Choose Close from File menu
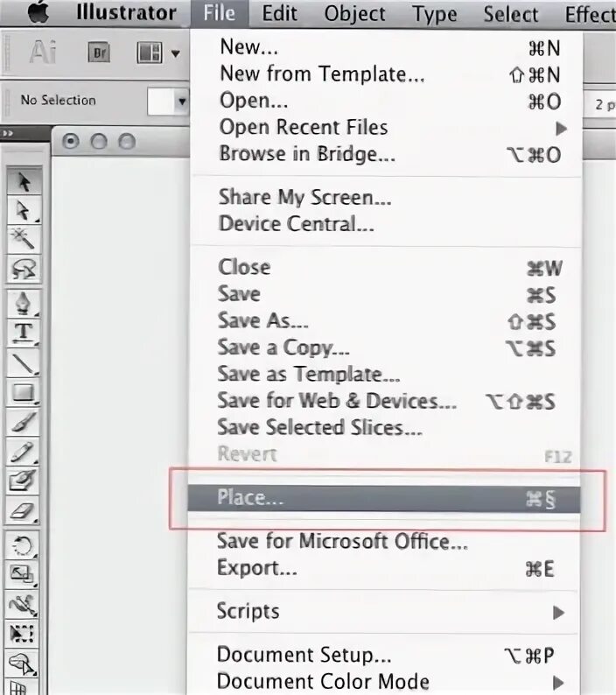 click(386, 267)
